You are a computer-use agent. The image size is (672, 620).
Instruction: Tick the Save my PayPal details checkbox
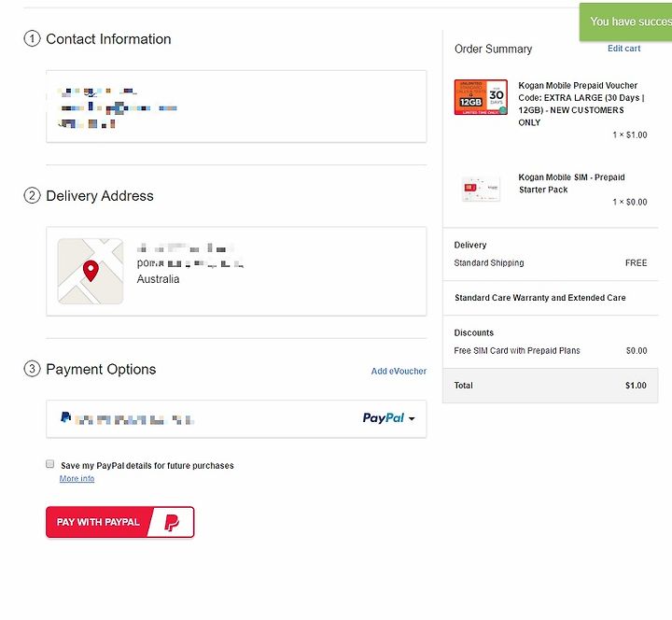pos(50,464)
